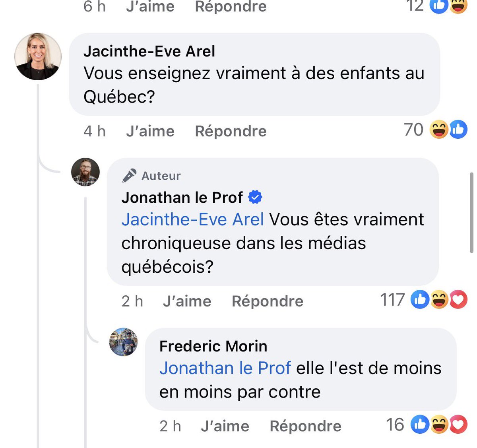The height and width of the screenshot is (448, 477).
Task: Reply to Frederic Morin's comment
Action: tap(305, 426)
